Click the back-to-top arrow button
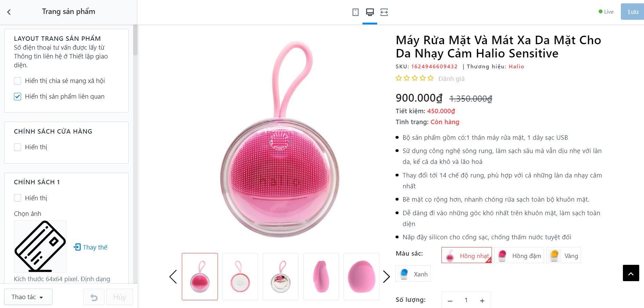The height and width of the screenshot is (308, 644). pos(631,273)
